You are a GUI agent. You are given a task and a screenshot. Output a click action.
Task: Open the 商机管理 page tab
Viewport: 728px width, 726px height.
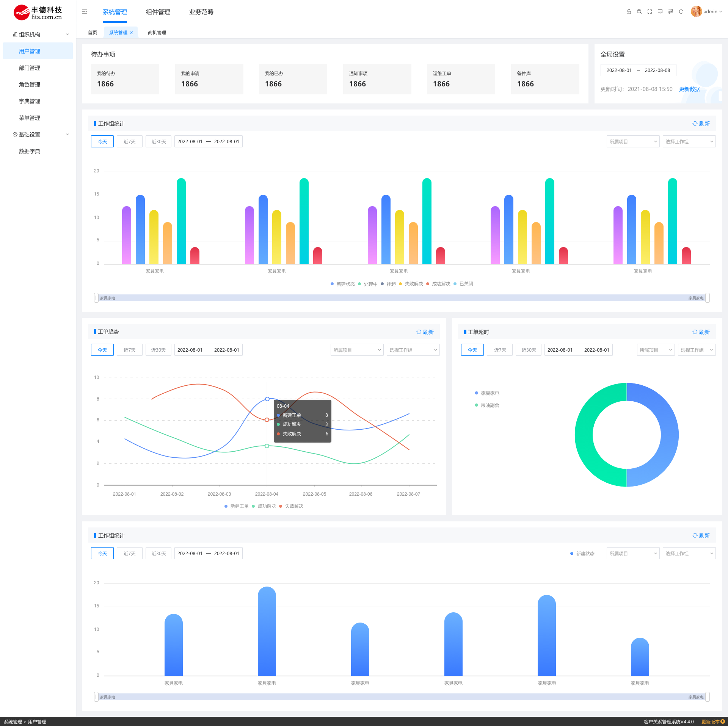click(157, 33)
